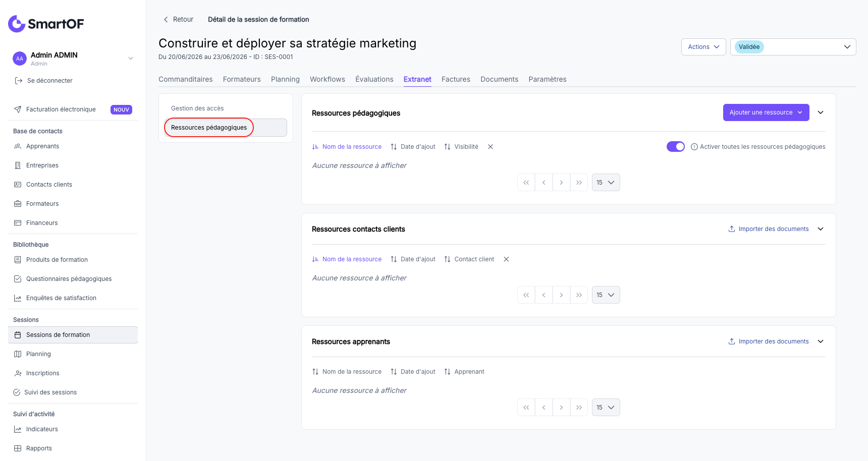Open the Actions dropdown
Image resolution: width=868 pixels, height=461 pixels.
(x=703, y=47)
